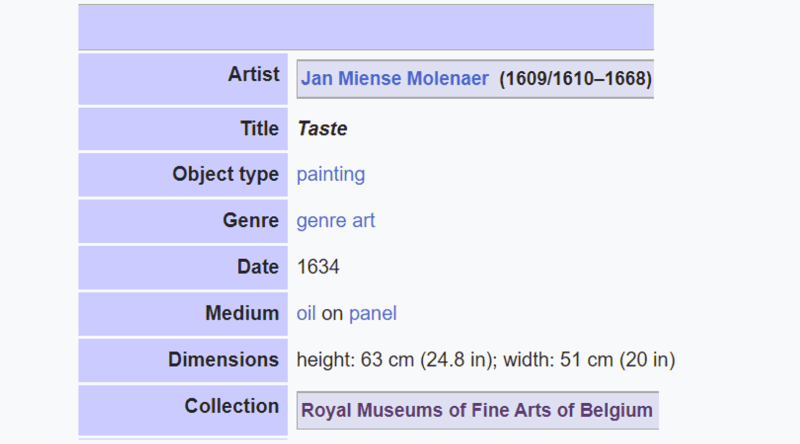The width and height of the screenshot is (800, 444).
Task: Click the 'Dimensions' row label
Action: 223,360
